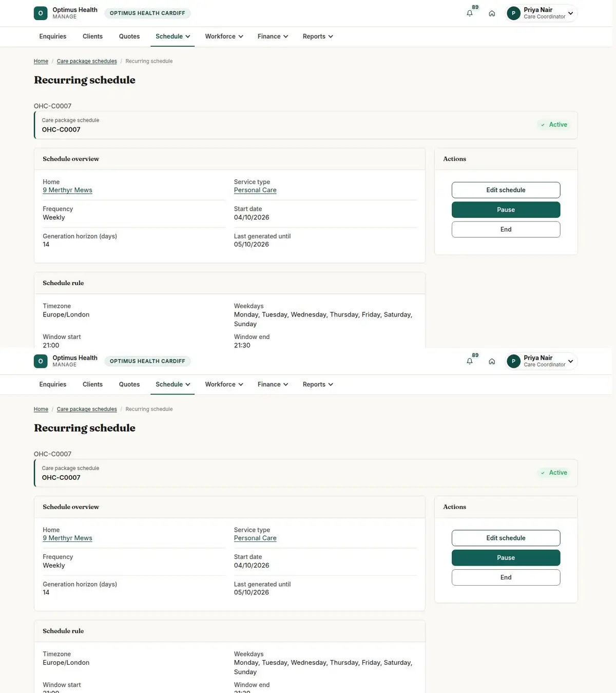
Task: Click the Optimus Health logo in the lower header
Action: pos(41,361)
